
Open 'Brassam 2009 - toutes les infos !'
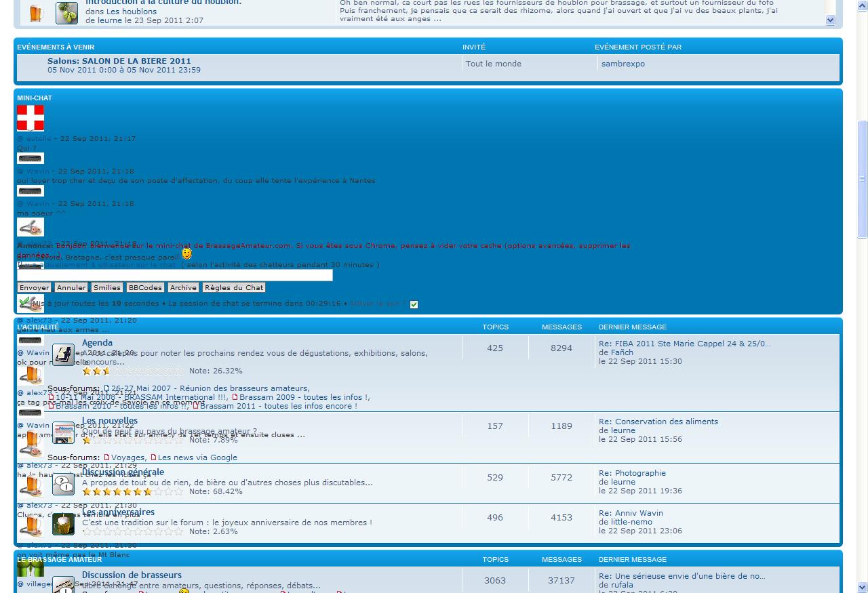(x=304, y=397)
